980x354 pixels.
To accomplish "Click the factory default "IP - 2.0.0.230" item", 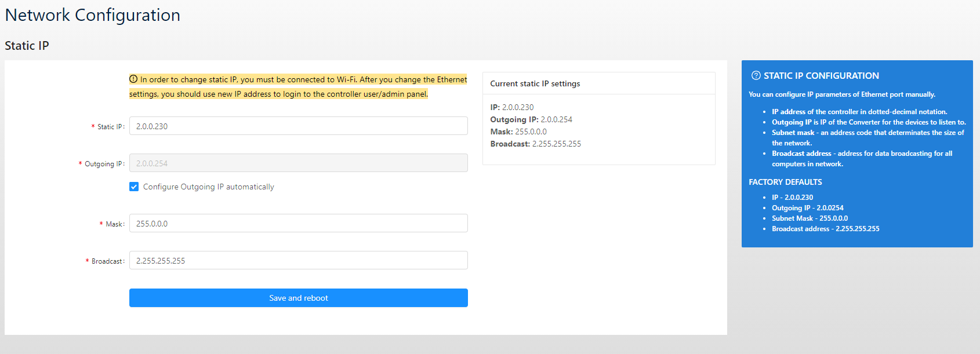I will [792, 198].
